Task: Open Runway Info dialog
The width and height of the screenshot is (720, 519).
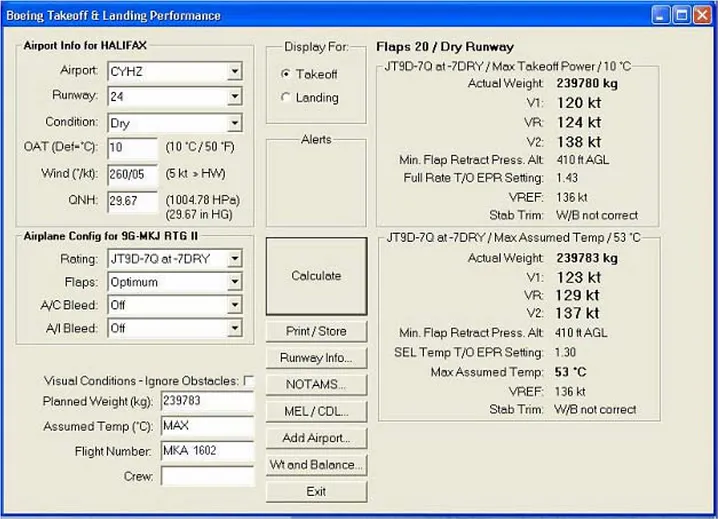Action: [316, 358]
